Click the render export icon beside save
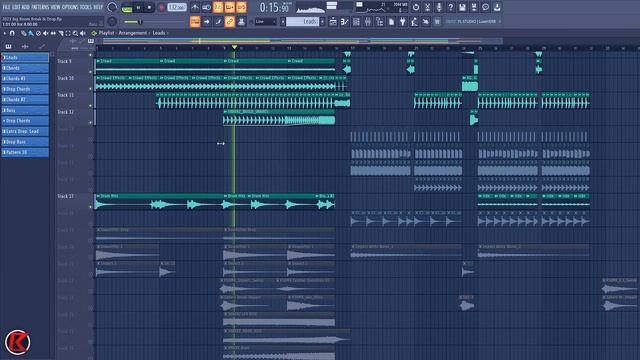The width and height of the screenshot is (640, 360). (x=474, y=7)
